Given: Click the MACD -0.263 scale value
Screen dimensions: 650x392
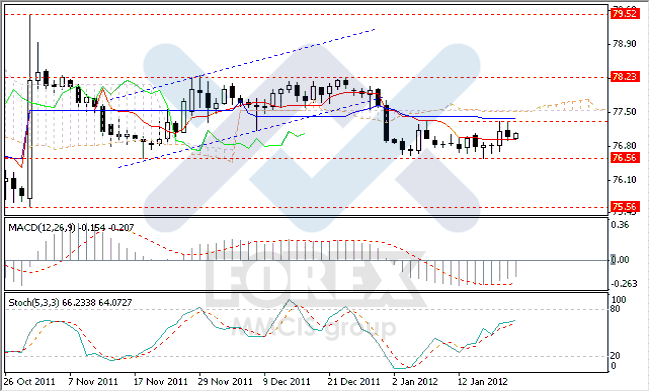Looking at the screenshot, I should point(624,284).
